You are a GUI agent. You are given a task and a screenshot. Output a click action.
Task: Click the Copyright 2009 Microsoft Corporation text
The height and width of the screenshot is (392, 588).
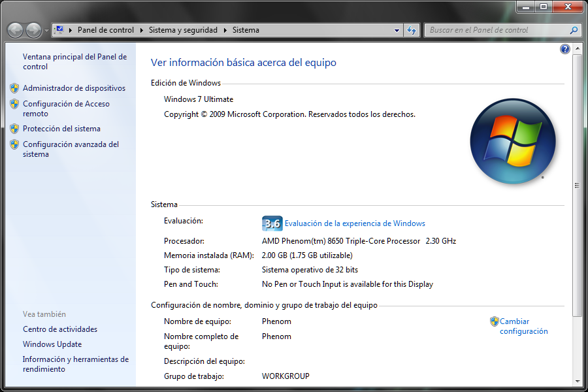coord(289,114)
